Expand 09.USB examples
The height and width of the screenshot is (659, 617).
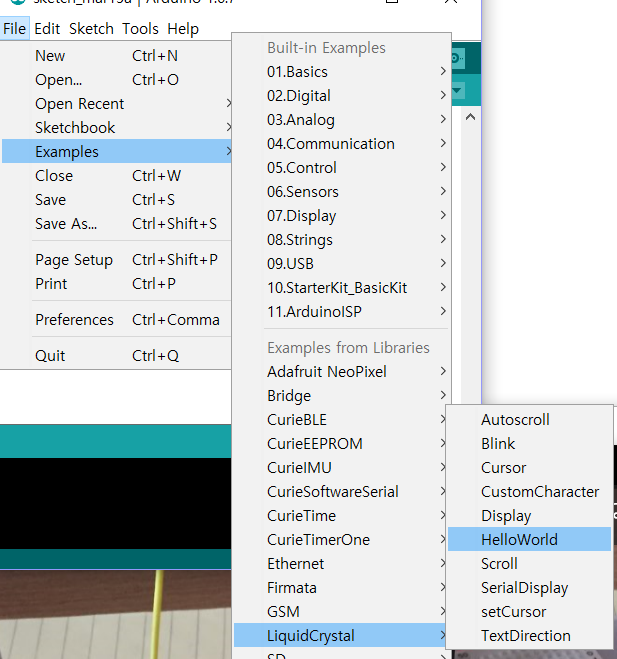pyautogui.click(x=341, y=263)
